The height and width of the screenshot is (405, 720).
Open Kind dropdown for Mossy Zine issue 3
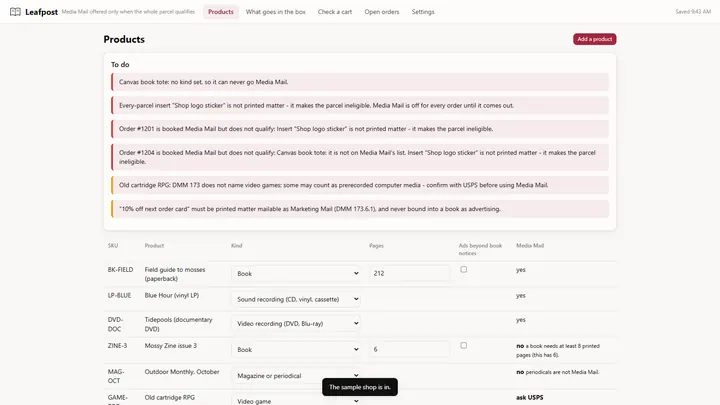click(296, 349)
